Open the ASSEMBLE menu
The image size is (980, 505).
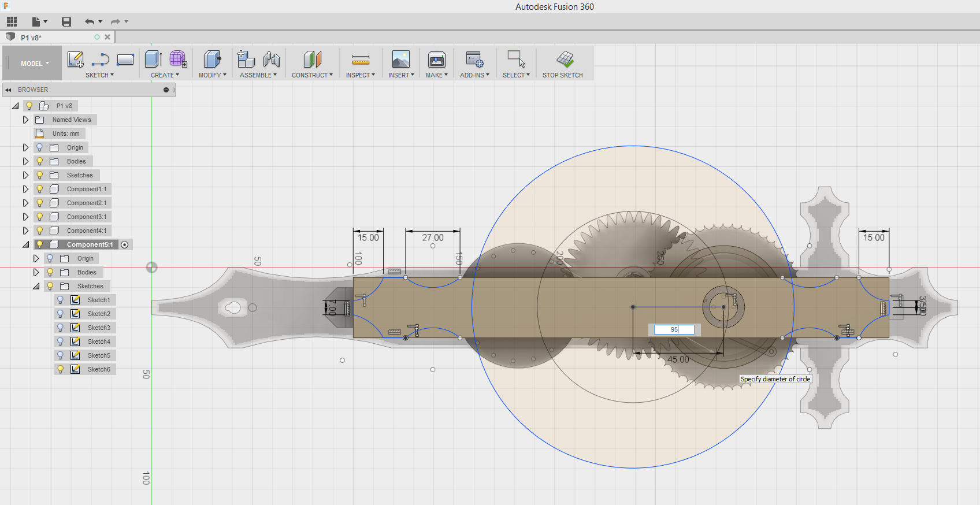click(x=258, y=75)
